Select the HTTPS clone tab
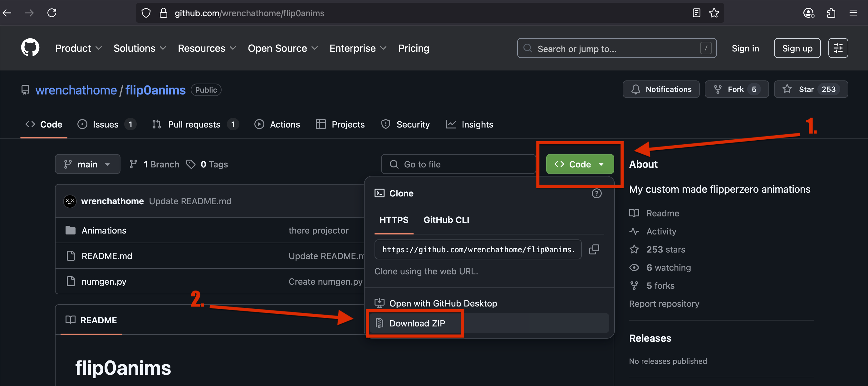868x386 pixels. point(394,220)
